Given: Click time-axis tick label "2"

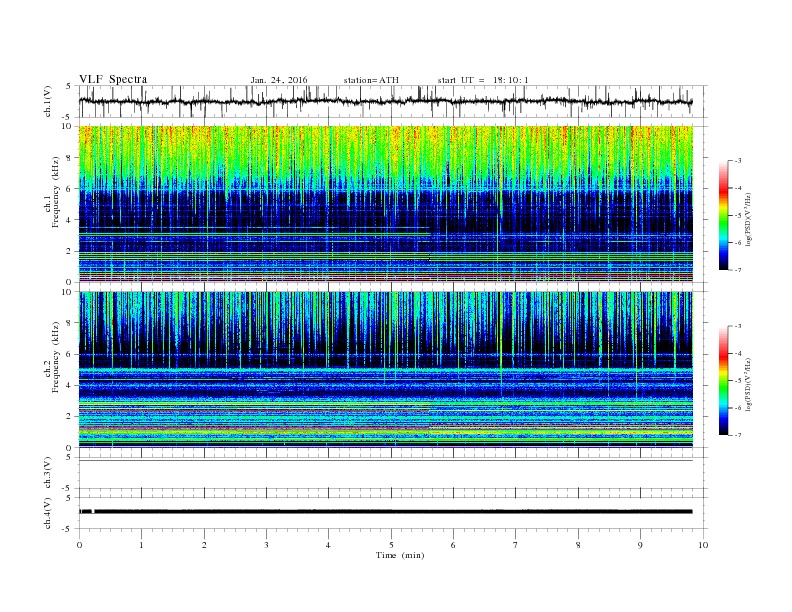Looking at the screenshot, I should 204,545.
